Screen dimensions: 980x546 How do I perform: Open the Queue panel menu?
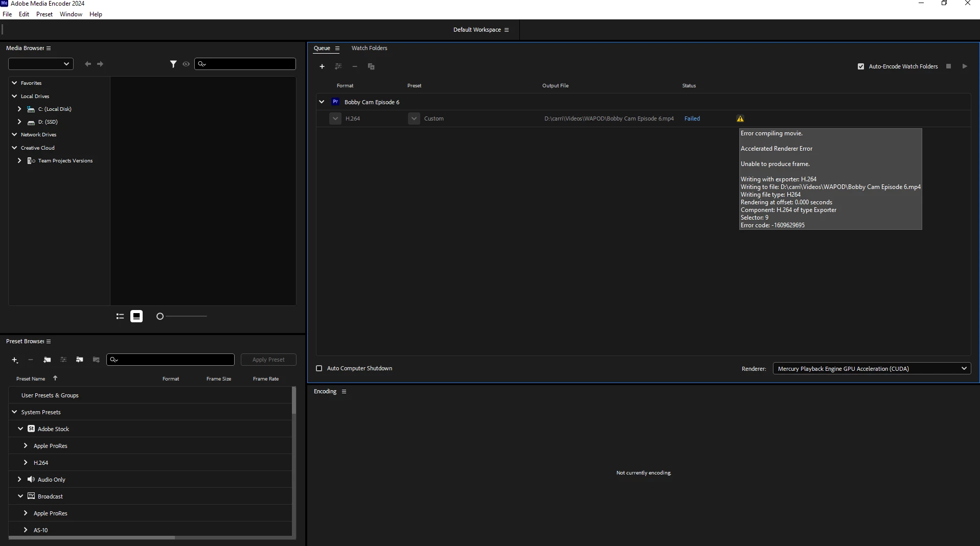337,48
